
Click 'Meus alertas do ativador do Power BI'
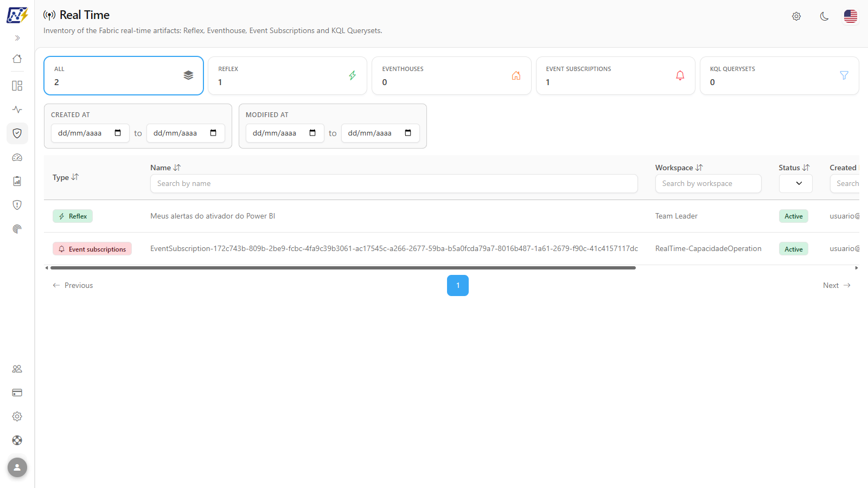[x=213, y=216]
